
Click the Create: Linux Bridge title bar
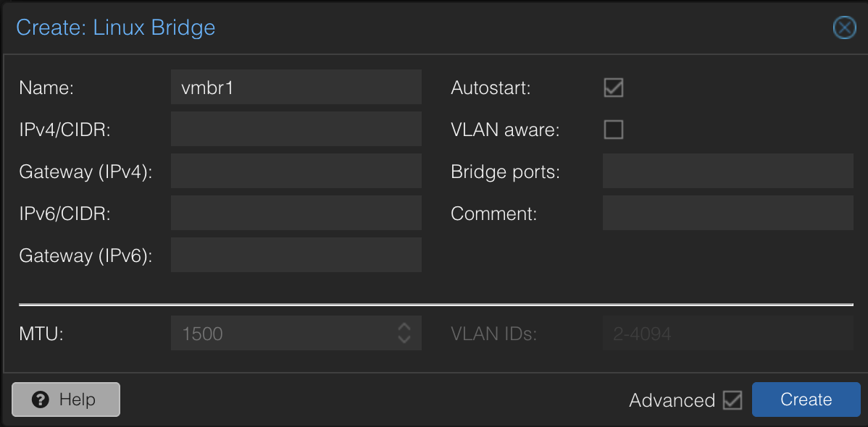(x=115, y=28)
